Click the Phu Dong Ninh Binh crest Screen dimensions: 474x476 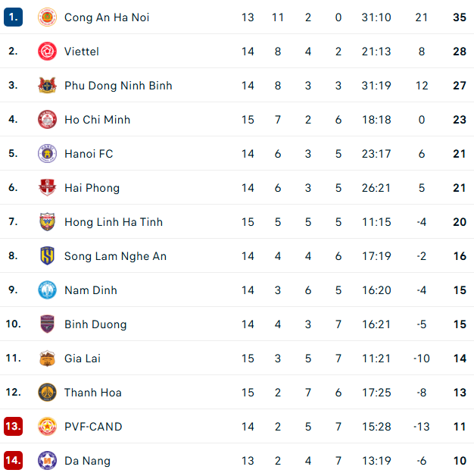[47, 86]
